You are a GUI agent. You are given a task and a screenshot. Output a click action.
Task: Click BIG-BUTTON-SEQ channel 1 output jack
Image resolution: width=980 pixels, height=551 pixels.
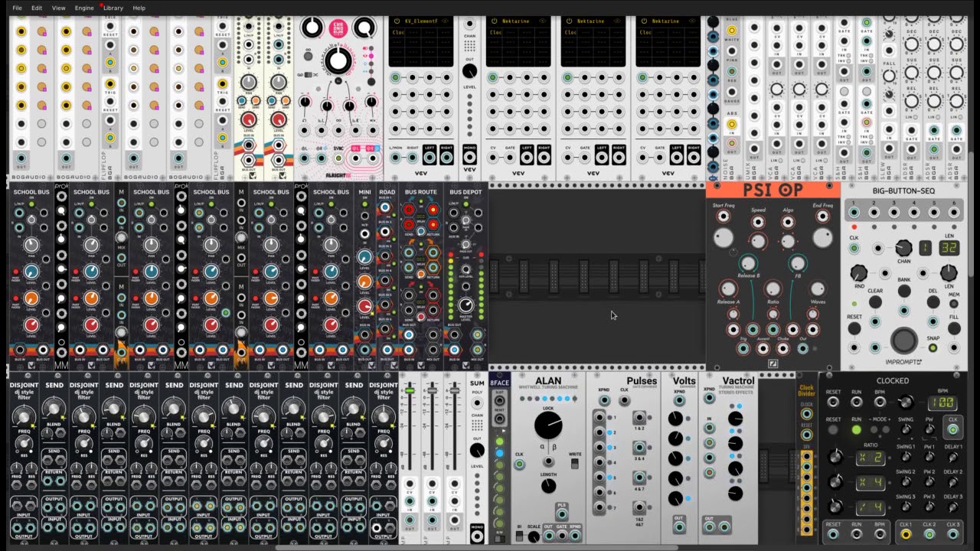(854, 212)
